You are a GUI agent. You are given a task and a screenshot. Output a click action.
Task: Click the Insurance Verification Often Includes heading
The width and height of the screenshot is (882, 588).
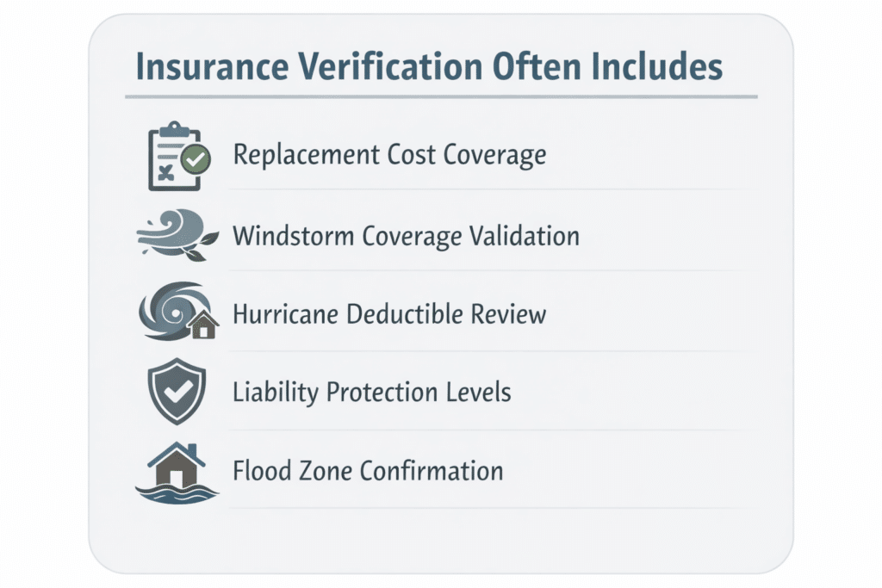pyautogui.click(x=429, y=66)
